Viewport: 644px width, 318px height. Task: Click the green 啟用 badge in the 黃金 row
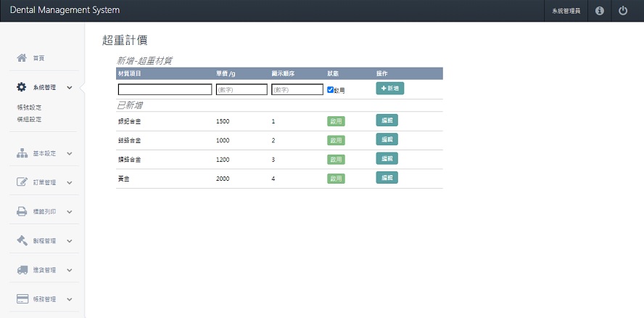click(336, 179)
